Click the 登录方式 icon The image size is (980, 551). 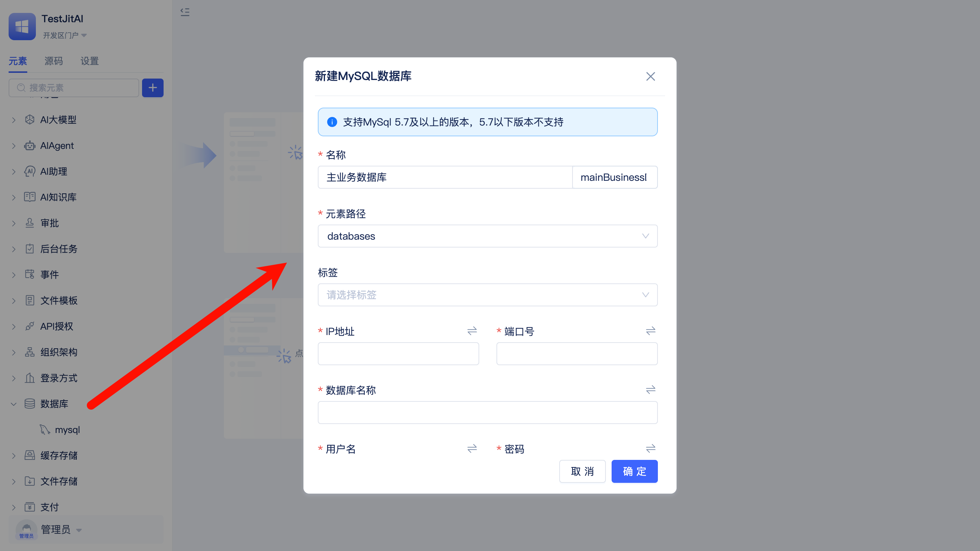[x=30, y=378]
